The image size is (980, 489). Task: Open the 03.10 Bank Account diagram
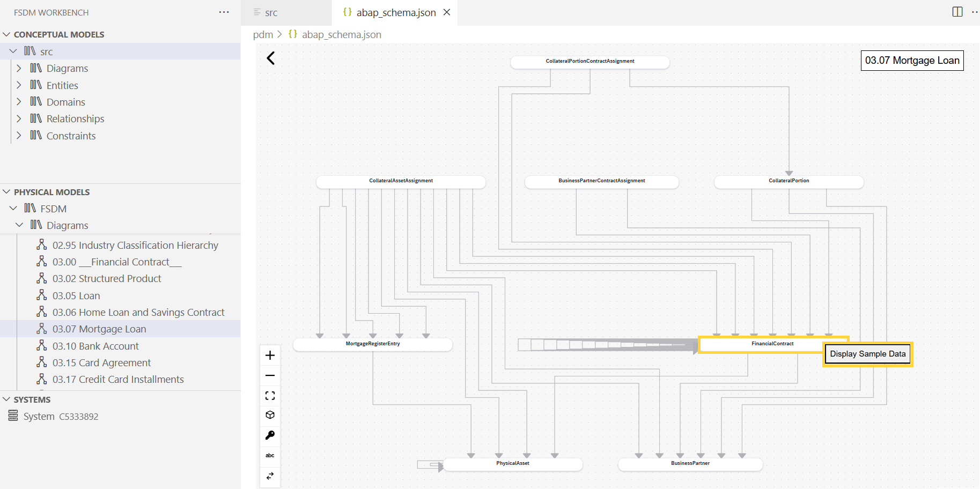point(95,346)
